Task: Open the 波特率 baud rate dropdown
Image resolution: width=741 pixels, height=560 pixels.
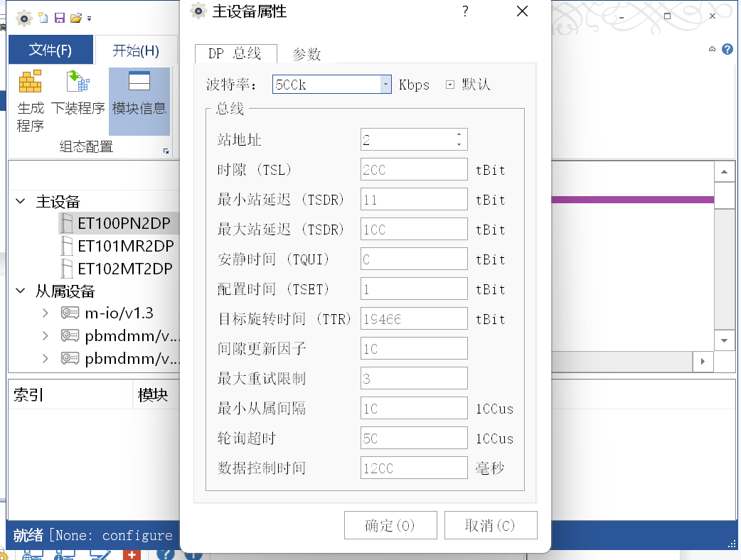Action: pyautogui.click(x=385, y=84)
